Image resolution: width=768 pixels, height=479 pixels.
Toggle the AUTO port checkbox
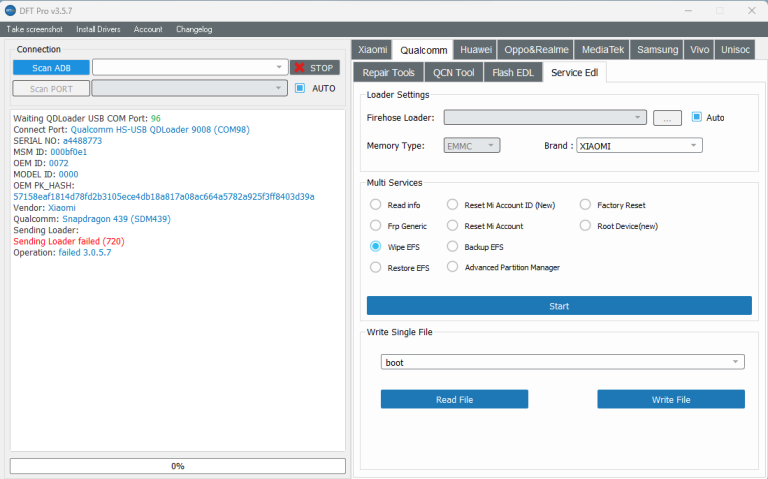tap(300, 88)
